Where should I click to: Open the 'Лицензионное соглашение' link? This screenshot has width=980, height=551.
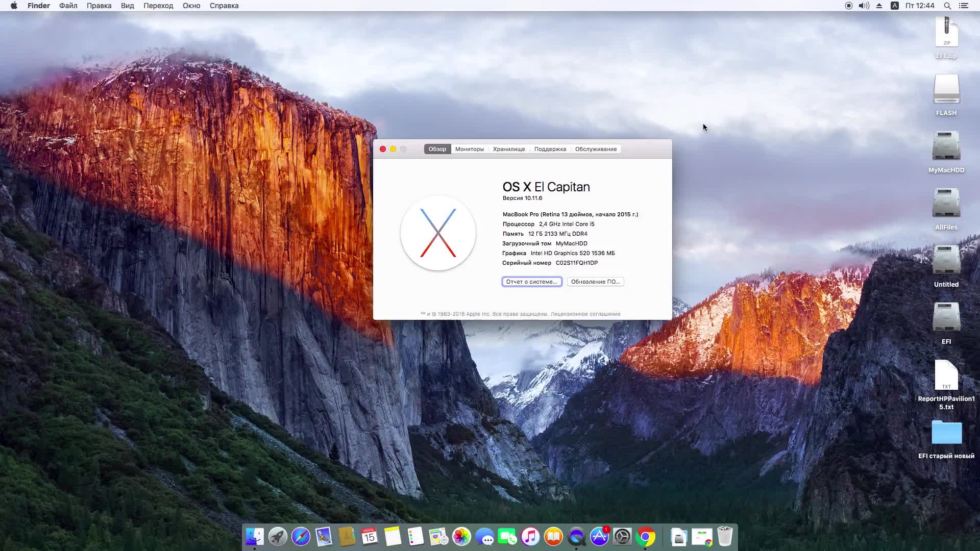tap(585, 314)
